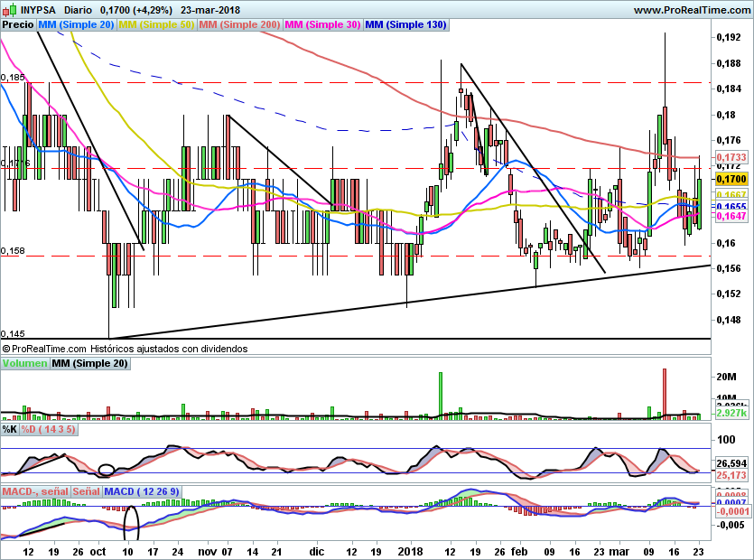Click the 0,1733 MM200 value tag
754x560 pixels.
click(731, 157)
